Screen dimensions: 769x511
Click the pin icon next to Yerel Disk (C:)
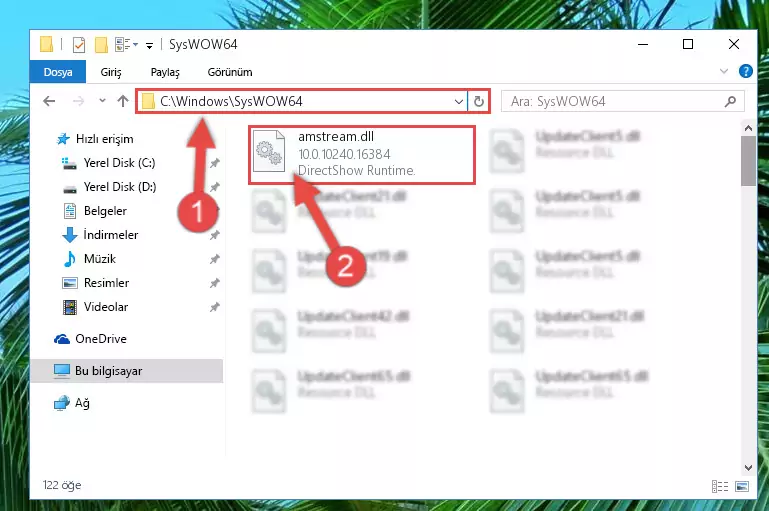click(215, 163)
